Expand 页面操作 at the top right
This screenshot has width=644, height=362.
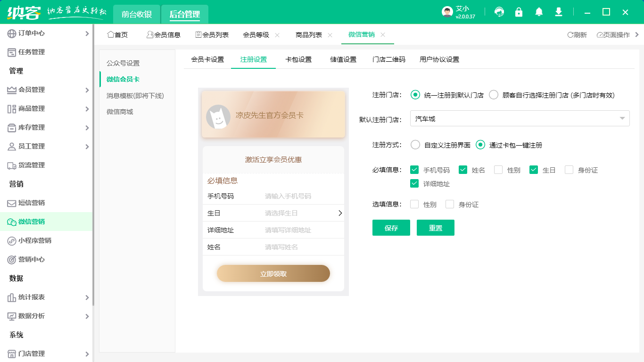click(x=613, y=34)
